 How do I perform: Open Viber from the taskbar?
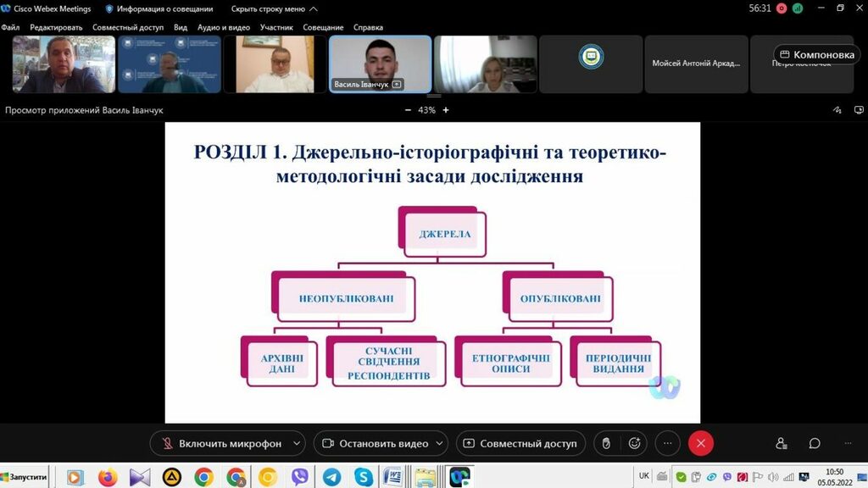pyautogui.click(x=299, y=477)
